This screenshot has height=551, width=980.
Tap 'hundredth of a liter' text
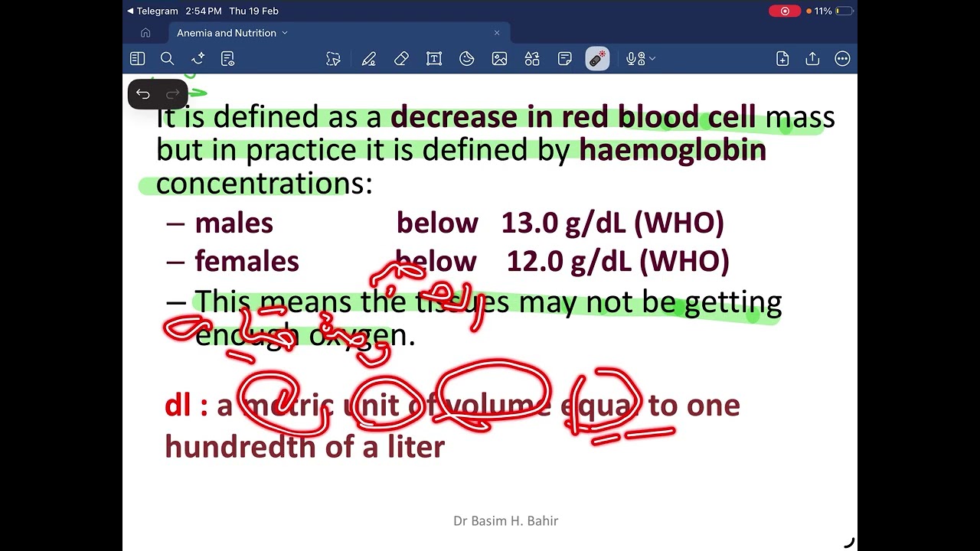coord(305,447)
